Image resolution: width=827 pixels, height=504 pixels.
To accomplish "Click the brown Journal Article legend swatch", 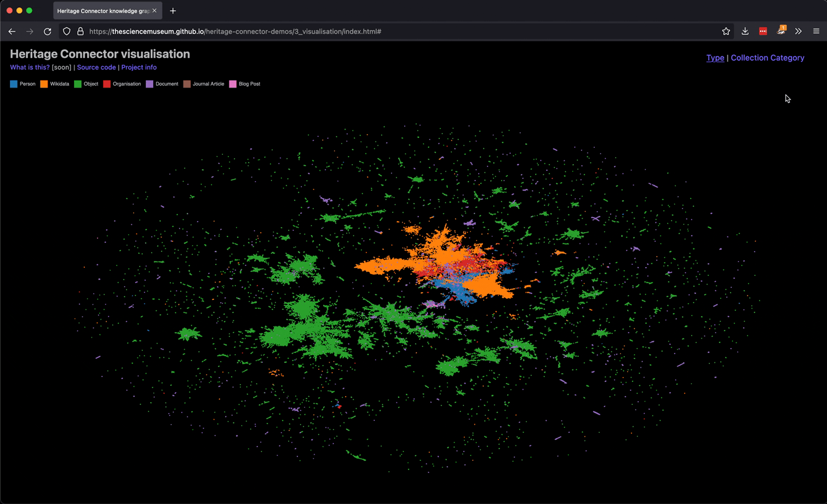I will pyautogui.click(x=187, y=84).
